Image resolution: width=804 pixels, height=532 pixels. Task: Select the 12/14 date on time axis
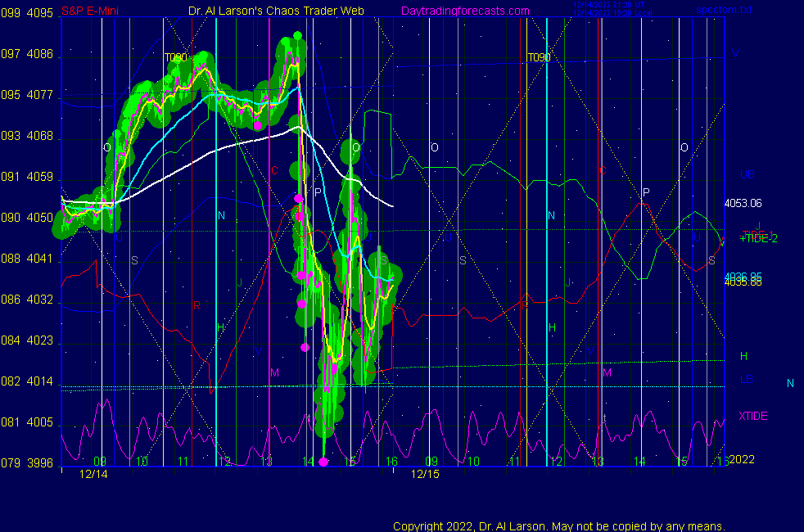pos(94,474)
